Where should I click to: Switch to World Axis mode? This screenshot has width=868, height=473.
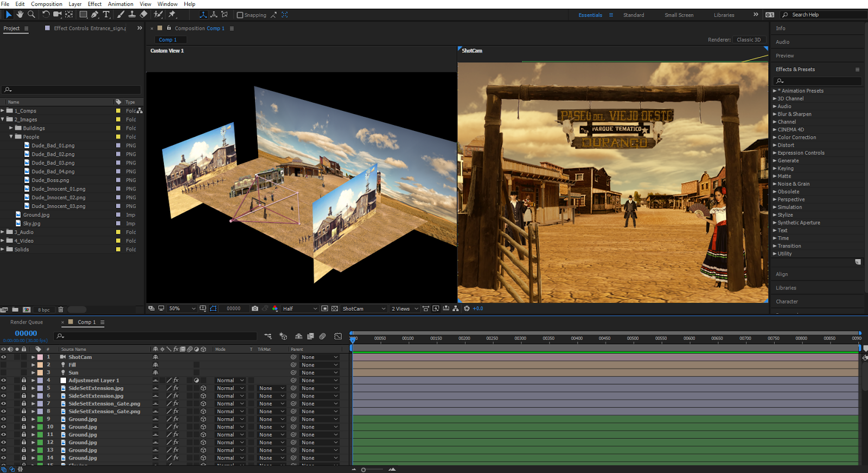(x=214, y=15)
